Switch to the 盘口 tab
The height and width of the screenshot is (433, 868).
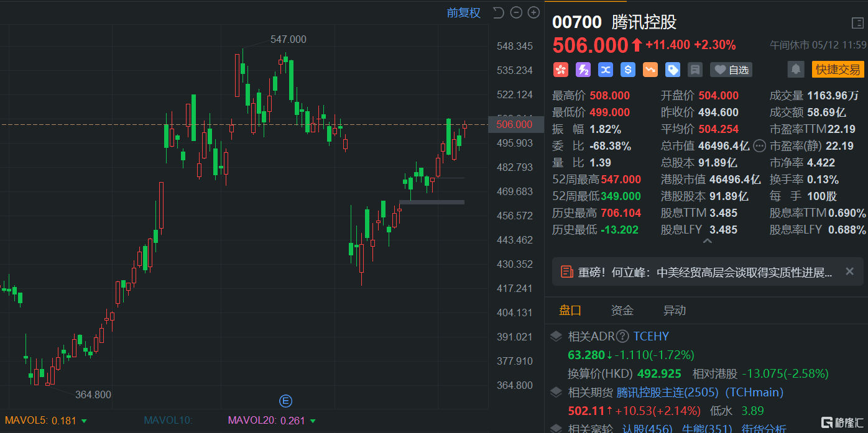point(570,310)
